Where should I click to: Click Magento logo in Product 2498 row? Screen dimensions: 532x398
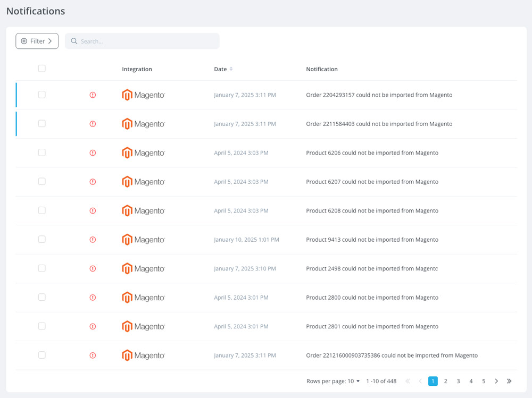(143, 268)
